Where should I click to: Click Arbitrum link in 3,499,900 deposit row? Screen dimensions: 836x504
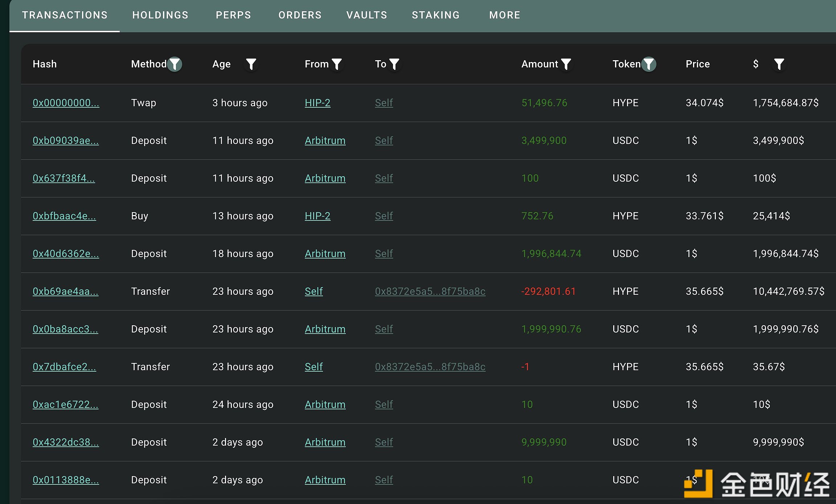pos(325,141)
